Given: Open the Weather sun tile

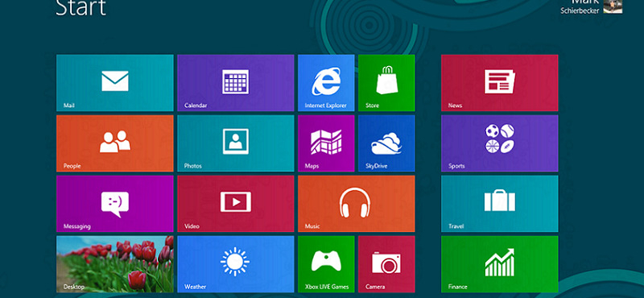Looking at the screenshot, I should pos(236,264).
